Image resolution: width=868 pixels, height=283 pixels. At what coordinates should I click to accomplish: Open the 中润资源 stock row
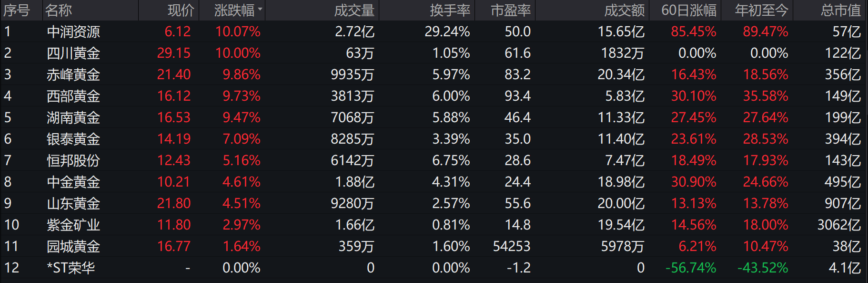click(x=73, y=32)
